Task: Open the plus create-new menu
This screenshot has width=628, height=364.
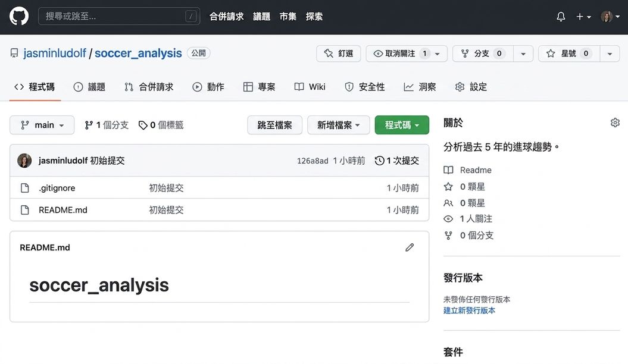Action: pos(583,17)
